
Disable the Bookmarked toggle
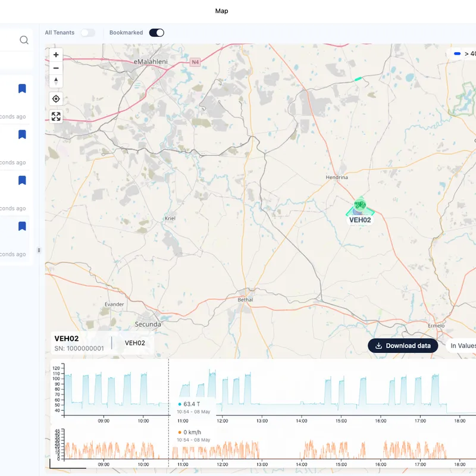point(156,33)
